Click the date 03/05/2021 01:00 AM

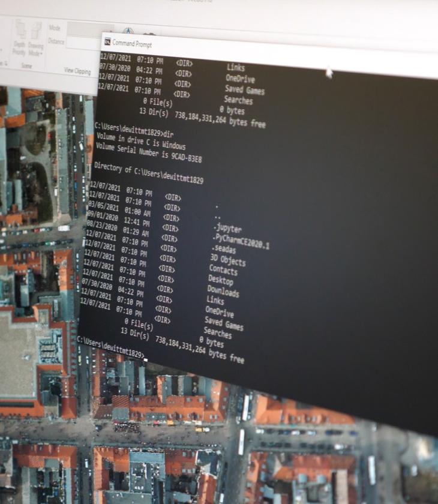119,209
